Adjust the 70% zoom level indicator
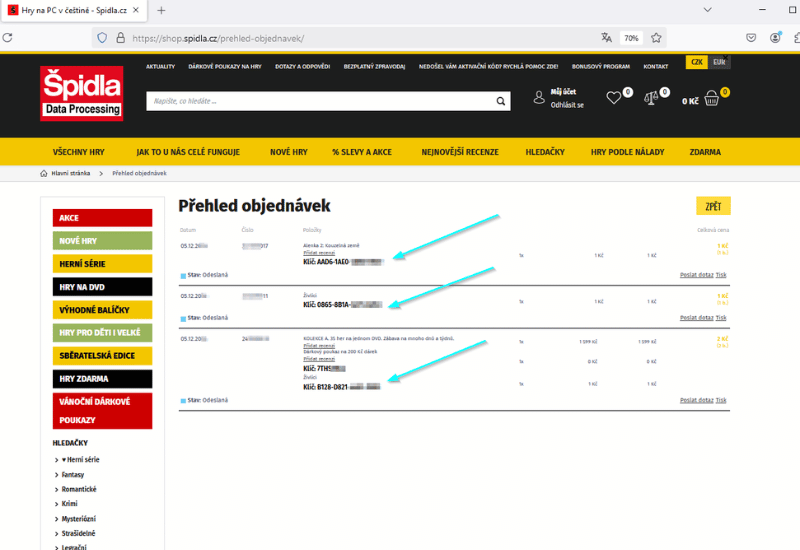 tap(631, 38)
